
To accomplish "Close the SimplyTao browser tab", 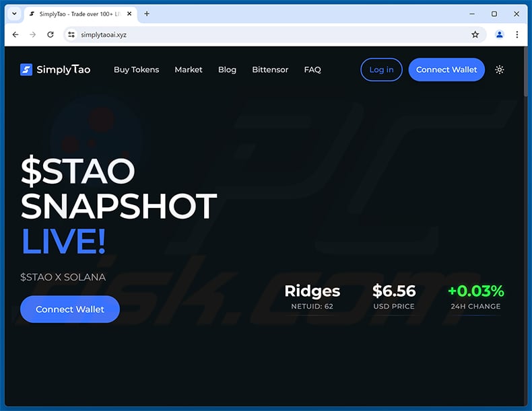I will point(129,14).
